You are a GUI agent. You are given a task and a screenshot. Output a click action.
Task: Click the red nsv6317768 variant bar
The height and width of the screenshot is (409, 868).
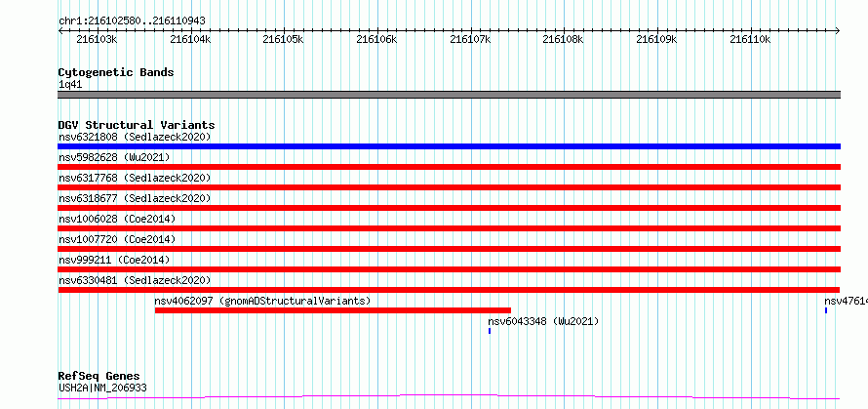(x=449, y=187)
